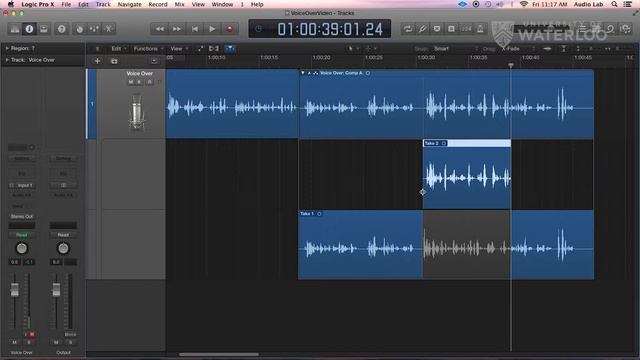The image size is (640, 360).
Task: Start playback with the Play button
Action: point(212,29)
